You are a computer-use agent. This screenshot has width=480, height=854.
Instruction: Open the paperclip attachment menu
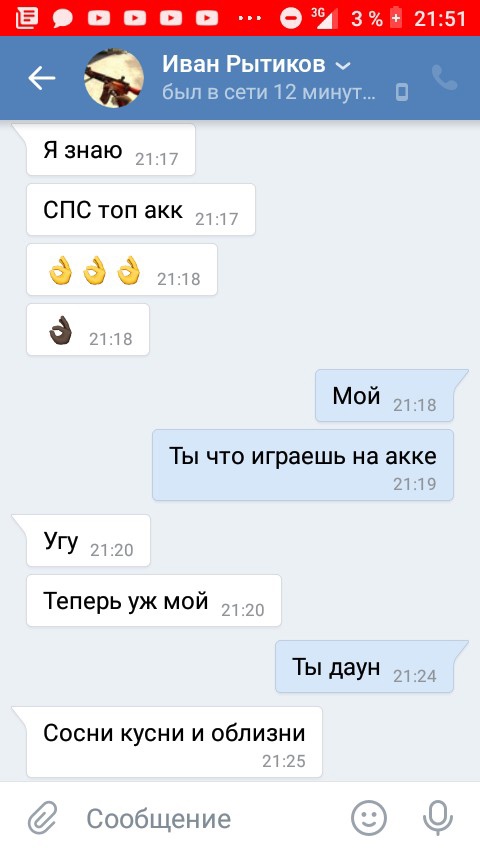point(43,818)
